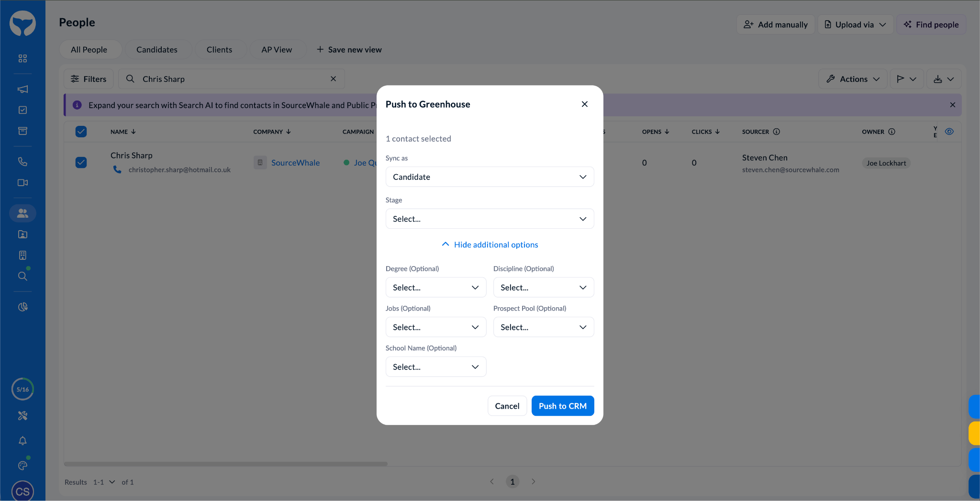Open the palette theme icon in sidebar

click(22, 466)
